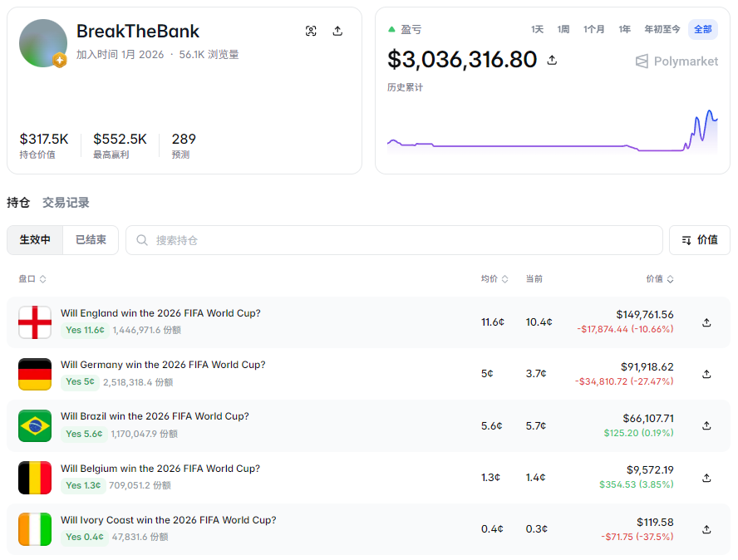This screenshot has width=738, height=560.
Task: Select the 1个月 time range
Action: [594, 29]
